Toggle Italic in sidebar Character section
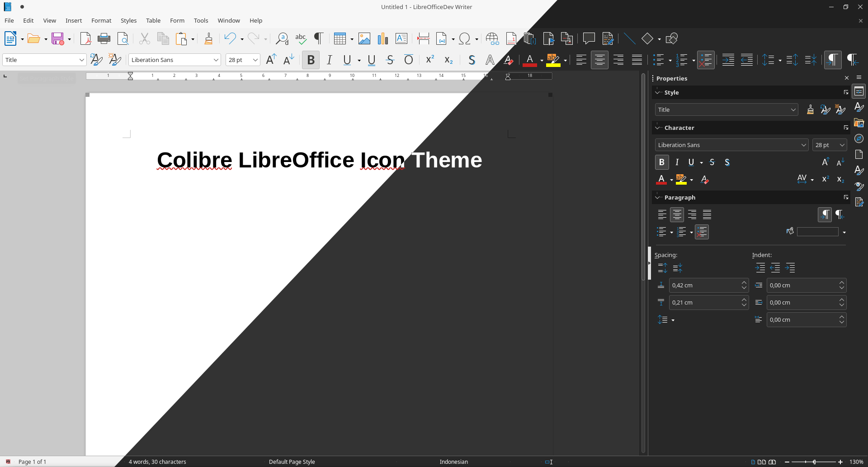 677,162
